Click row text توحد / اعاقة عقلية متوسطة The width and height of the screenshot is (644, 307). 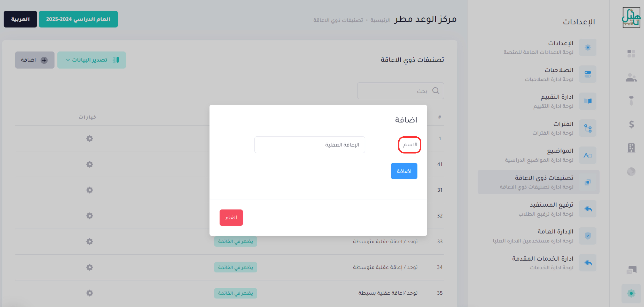(x=385, y=242)
